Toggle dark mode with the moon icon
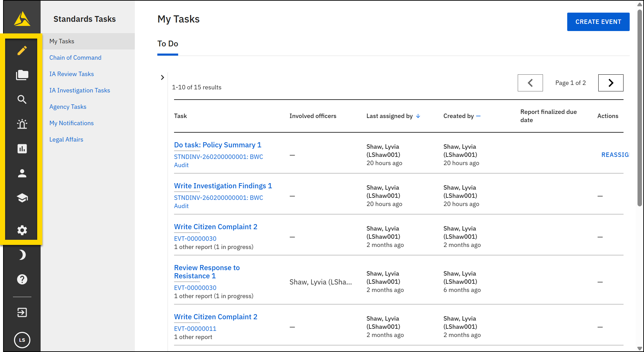 point(22,255)
